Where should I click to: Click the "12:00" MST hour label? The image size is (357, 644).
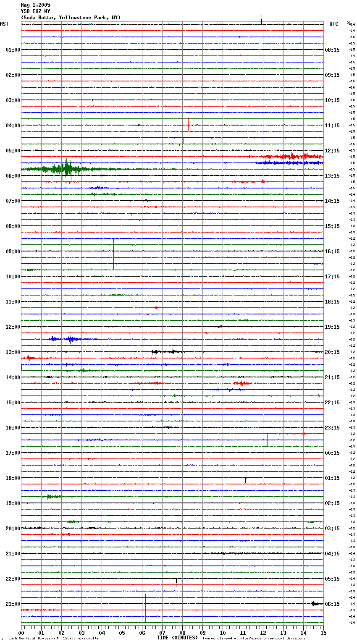13,327
